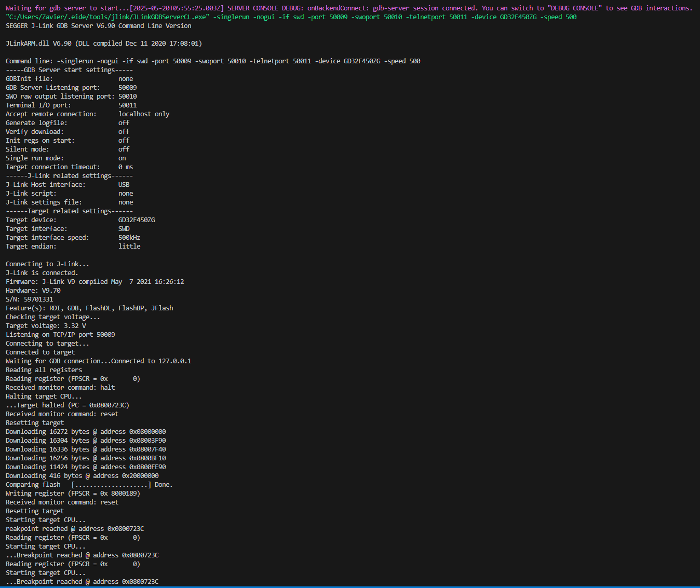Click the 'off' value for Verify download

(x=124, y=132)
